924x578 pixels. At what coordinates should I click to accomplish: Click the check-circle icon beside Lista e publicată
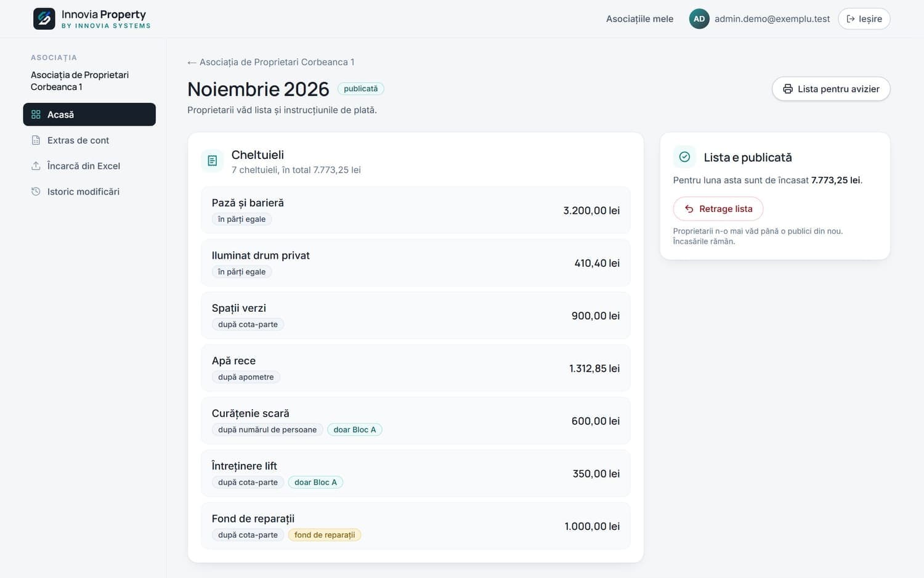pos(684,157)
